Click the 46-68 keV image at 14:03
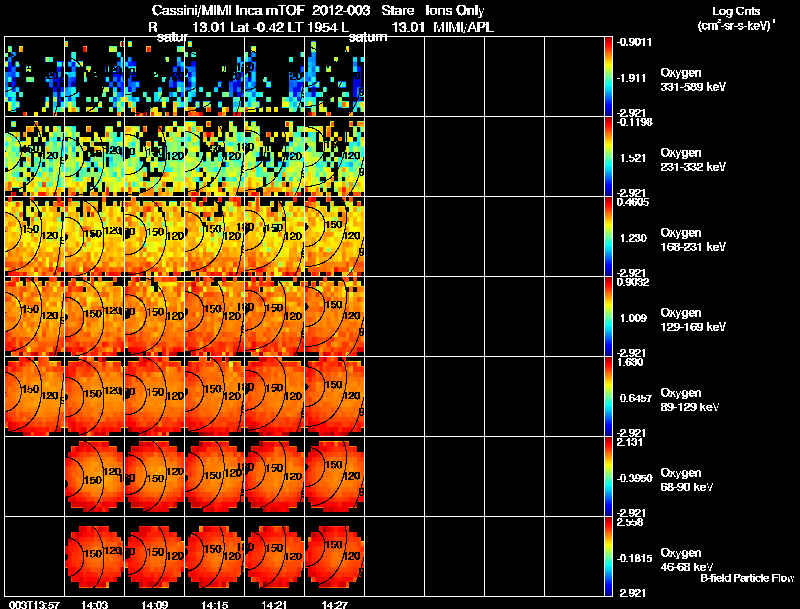 pyautogui.click(x=94, y=556)
